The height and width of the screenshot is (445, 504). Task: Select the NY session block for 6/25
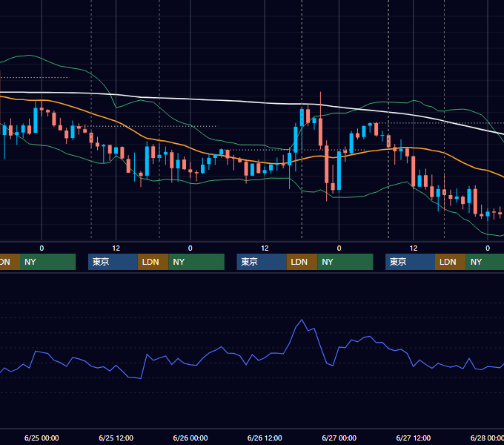pyautogui.click(x=196, y=262)
